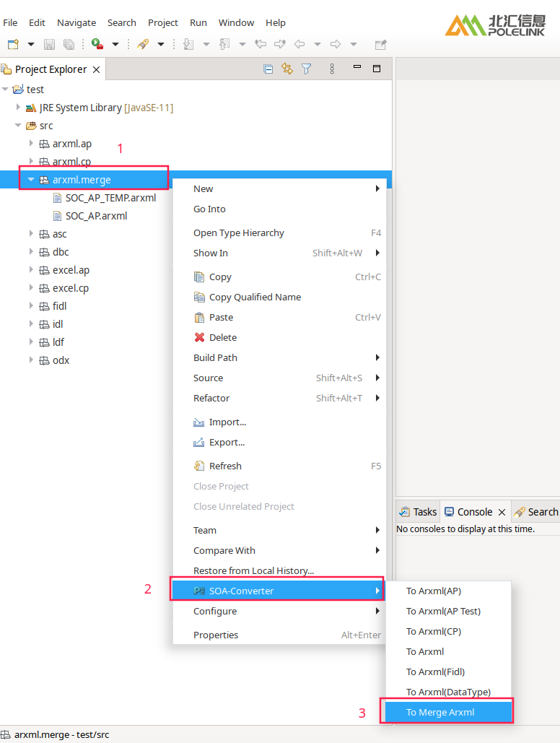Open dropdown next to Next Annotation icon

[x=206, y=45]
